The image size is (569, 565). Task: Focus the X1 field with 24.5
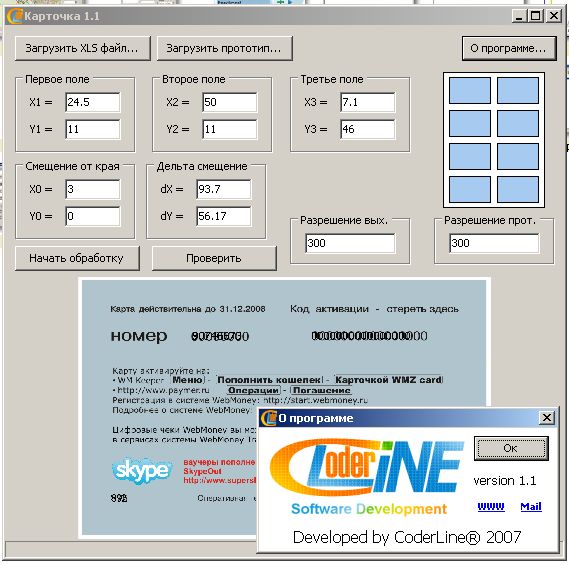coord(93,102)
